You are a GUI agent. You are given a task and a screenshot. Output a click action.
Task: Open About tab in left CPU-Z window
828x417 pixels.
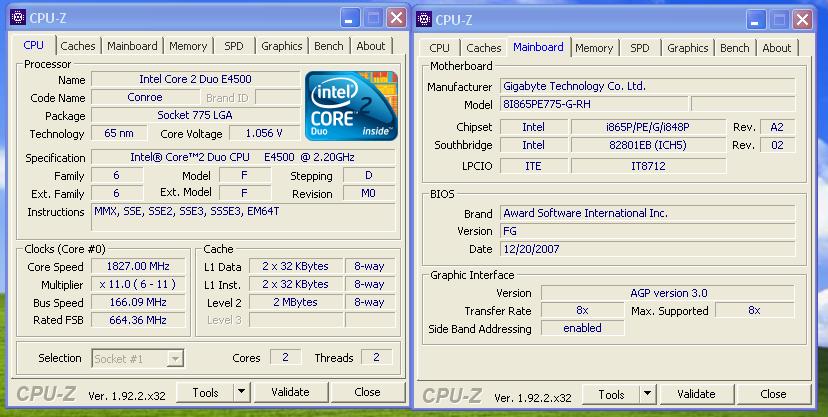point(371,46)
